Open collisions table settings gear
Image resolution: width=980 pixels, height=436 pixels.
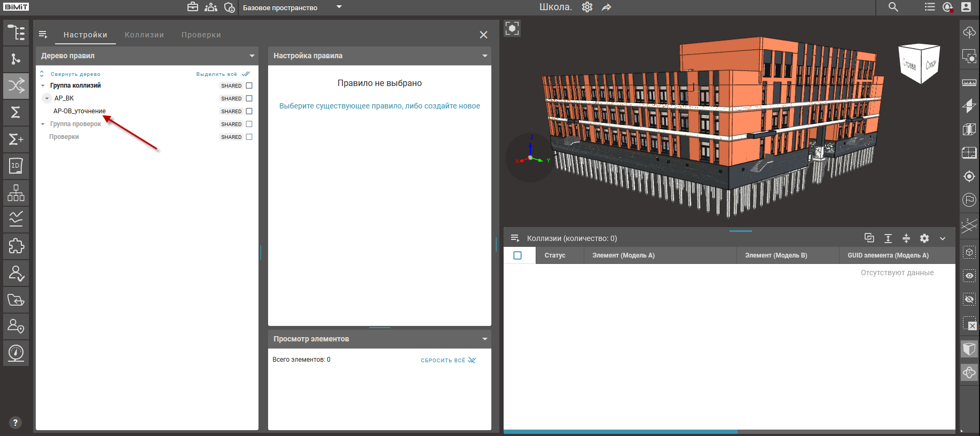(924, 238)
